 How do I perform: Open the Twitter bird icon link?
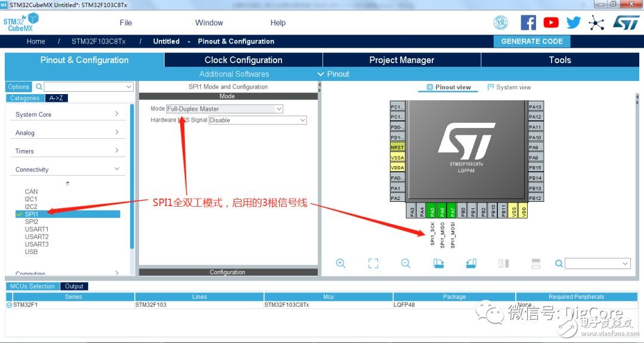(574, 23)
